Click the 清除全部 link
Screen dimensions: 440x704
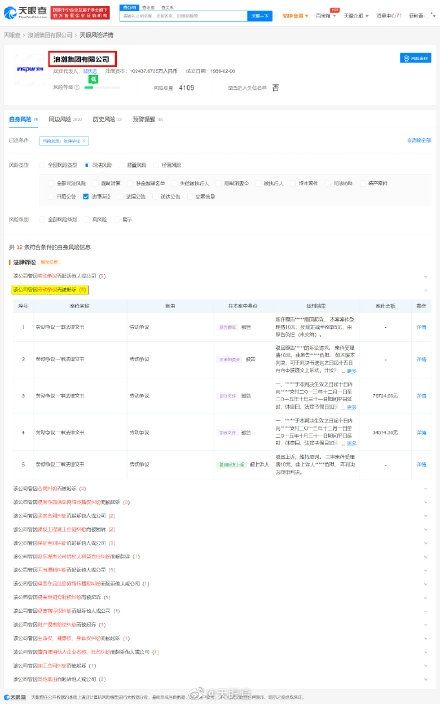419,141
